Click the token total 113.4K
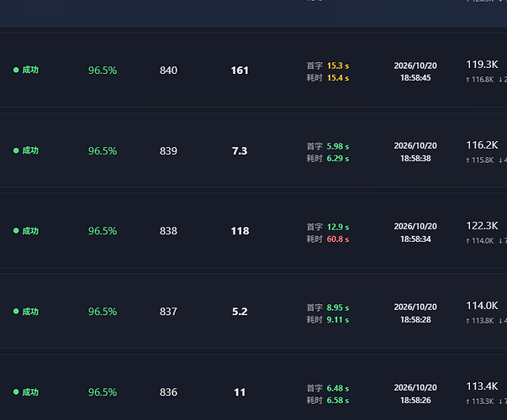 coord(482,386)
